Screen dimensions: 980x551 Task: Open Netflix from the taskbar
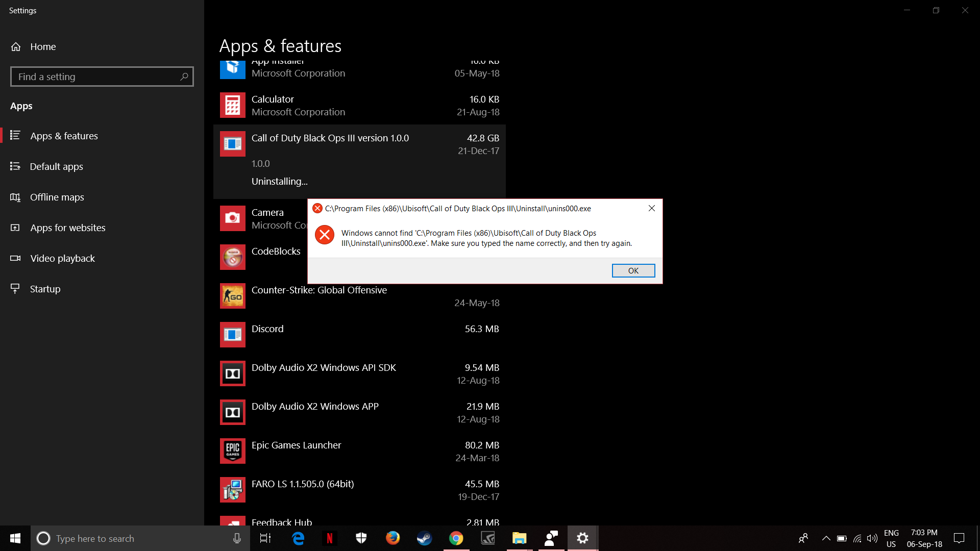(329, 538)
